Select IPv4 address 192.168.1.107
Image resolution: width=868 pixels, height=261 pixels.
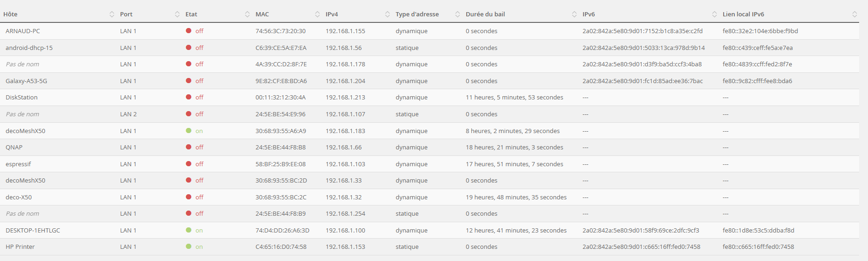point(345,114)
